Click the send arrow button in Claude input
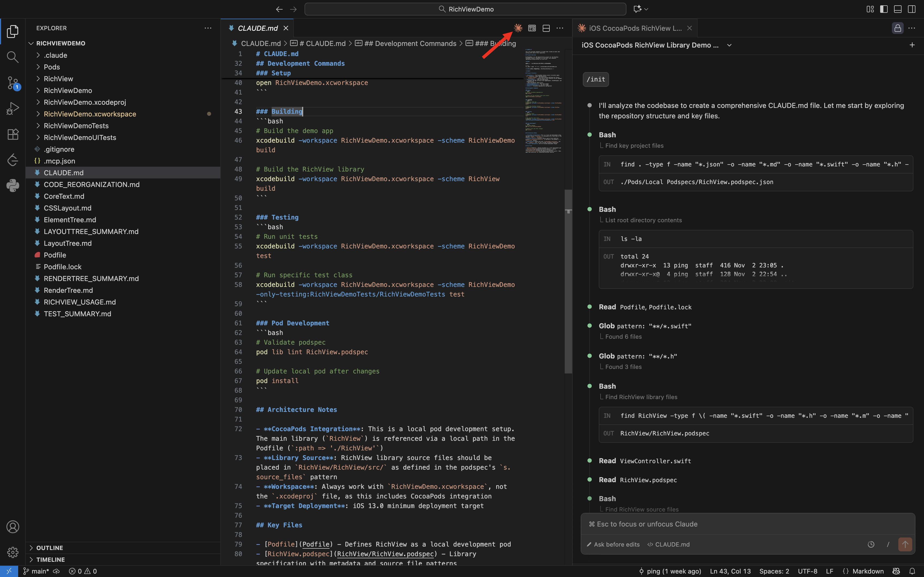This screenshot has width=924, height=577. pos(905,544)
